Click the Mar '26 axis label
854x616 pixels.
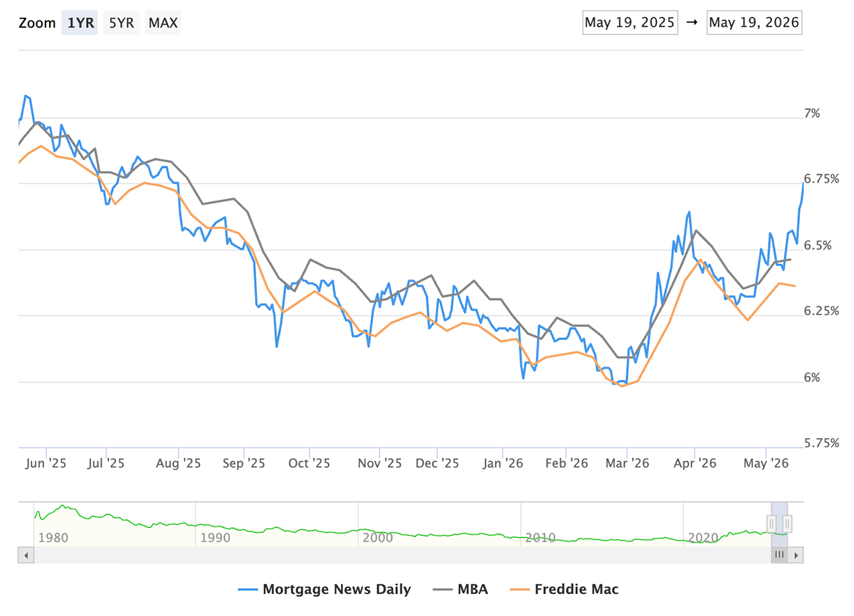point(627,463)
